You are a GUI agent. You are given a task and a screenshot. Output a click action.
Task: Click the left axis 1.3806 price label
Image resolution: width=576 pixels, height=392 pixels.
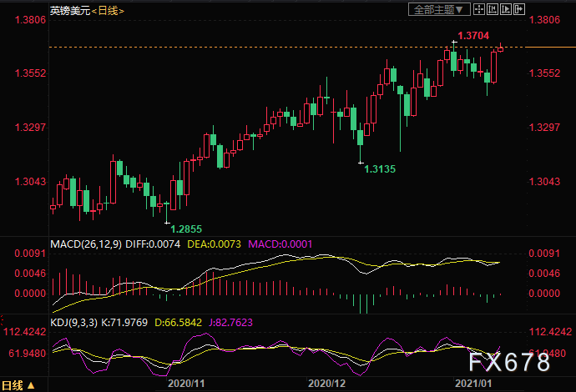30,20
